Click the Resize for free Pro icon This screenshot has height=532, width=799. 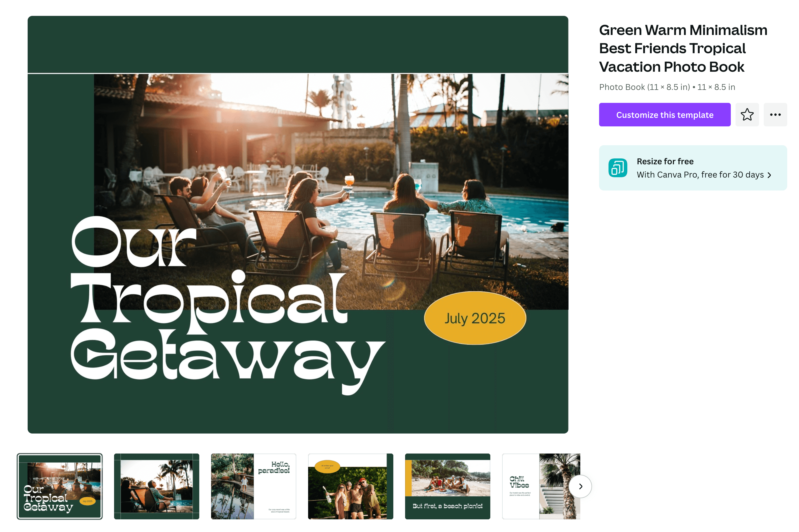point(618,168)
